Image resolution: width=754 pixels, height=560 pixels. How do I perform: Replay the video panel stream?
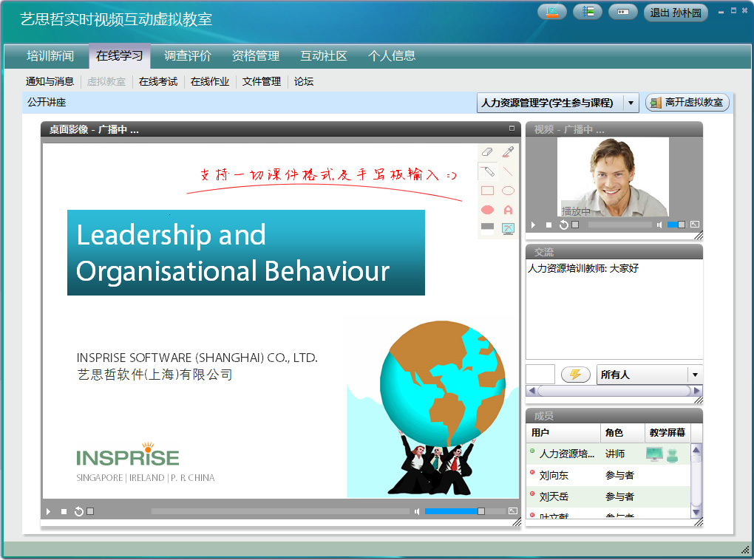coord(564,225)
